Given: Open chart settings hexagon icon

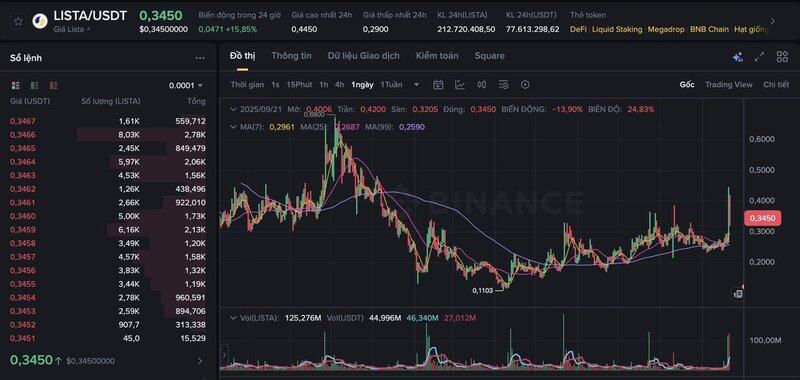Looking at the screenshot, I should tap(525, 85).
